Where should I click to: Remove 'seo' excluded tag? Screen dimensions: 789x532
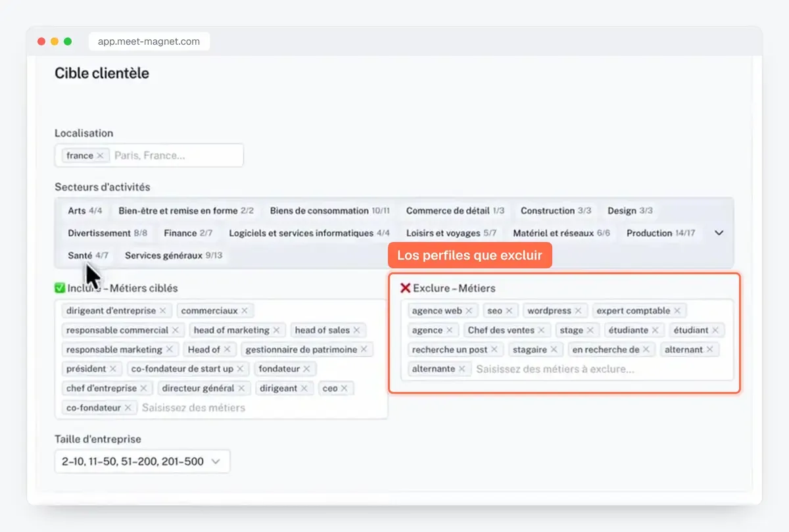coord(509,311)
